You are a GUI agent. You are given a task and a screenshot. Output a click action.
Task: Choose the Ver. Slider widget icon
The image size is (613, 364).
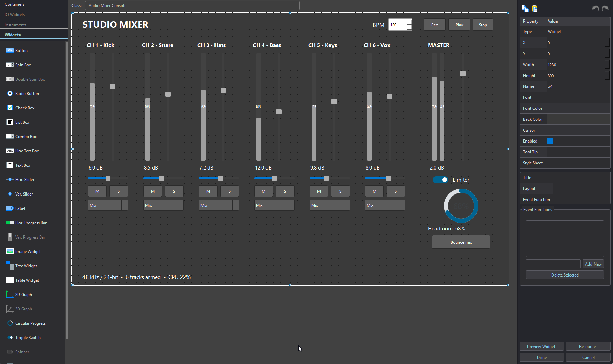10,194
